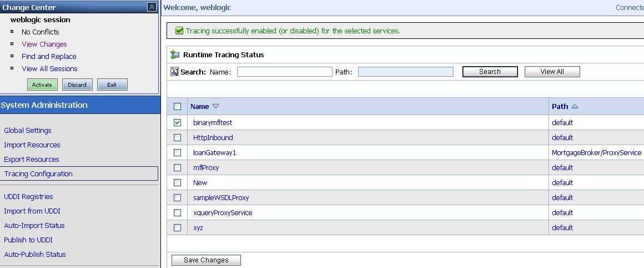Open the xyz service link

click(198, 228)
